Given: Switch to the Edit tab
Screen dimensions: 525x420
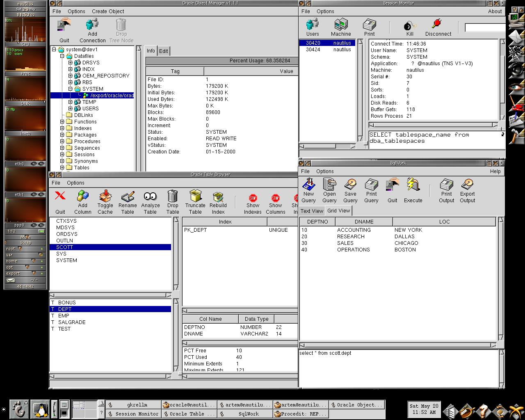Looking at the screenshot, I should click(163, 51).
